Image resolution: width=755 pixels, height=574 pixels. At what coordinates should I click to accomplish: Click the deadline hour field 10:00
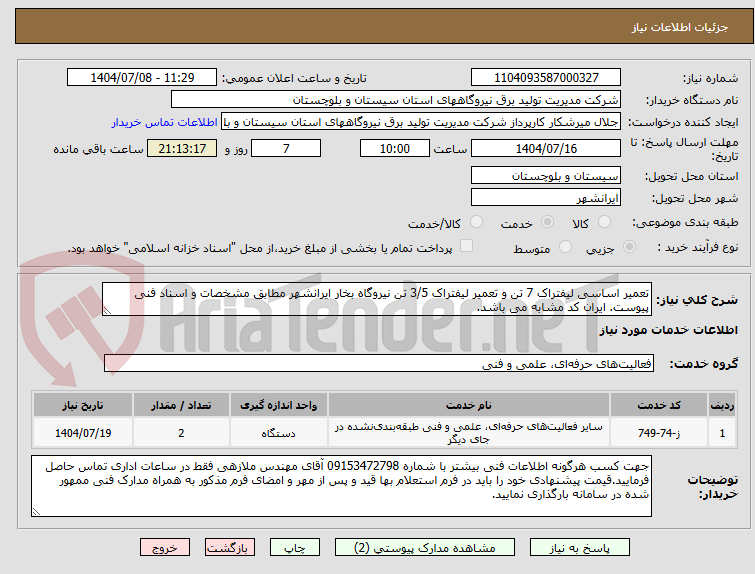click(395, 148)
